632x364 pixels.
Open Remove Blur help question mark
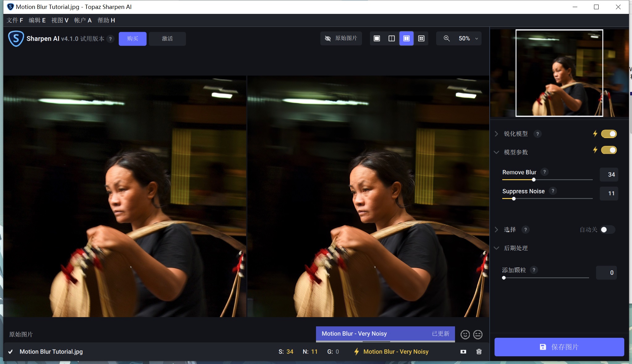pos(545,172)
